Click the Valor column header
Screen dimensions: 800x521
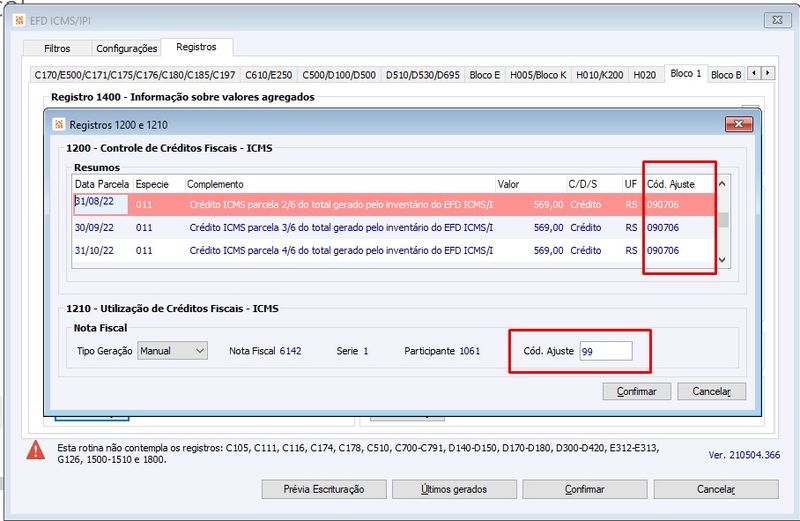531,184
